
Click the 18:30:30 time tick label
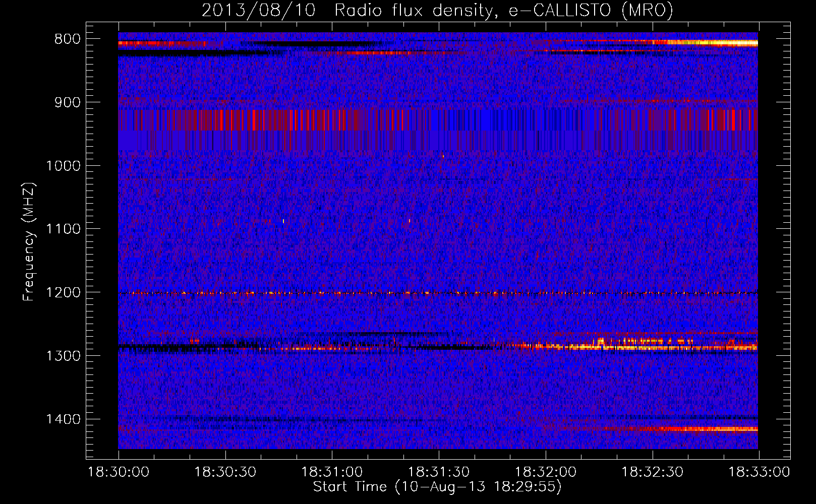pos(225,472)
